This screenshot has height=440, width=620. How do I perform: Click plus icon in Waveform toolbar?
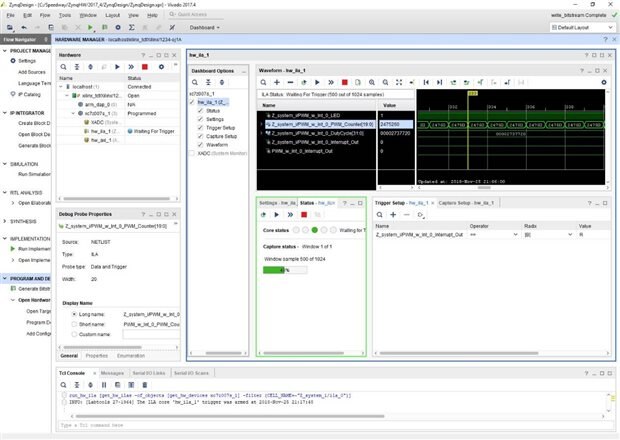click(x=277, y=82)
